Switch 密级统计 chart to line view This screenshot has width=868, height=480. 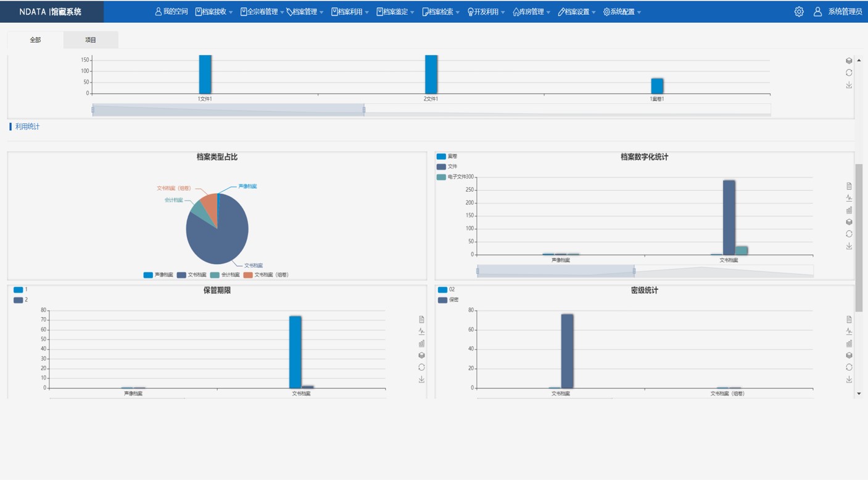(849, 331)
